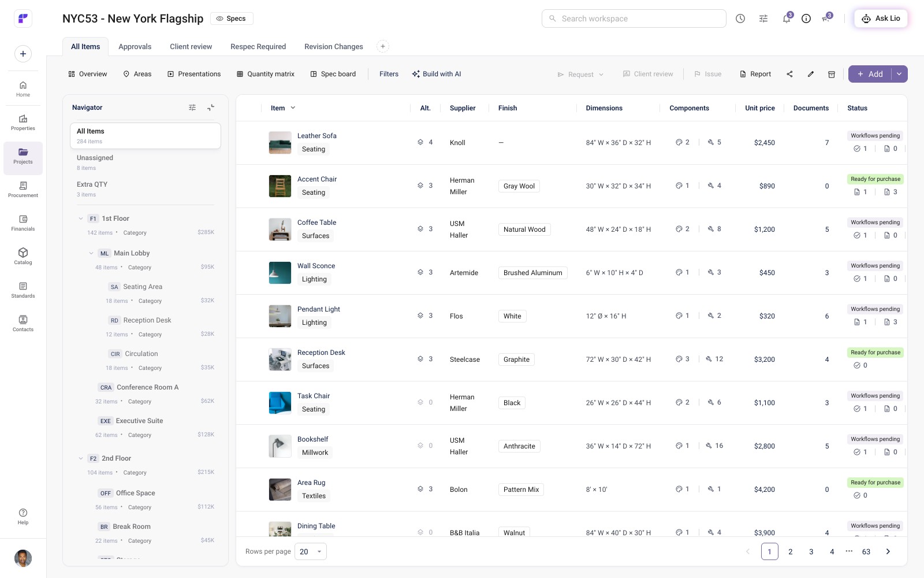Open Navigator filter settings icon

(x=192, y=108)
